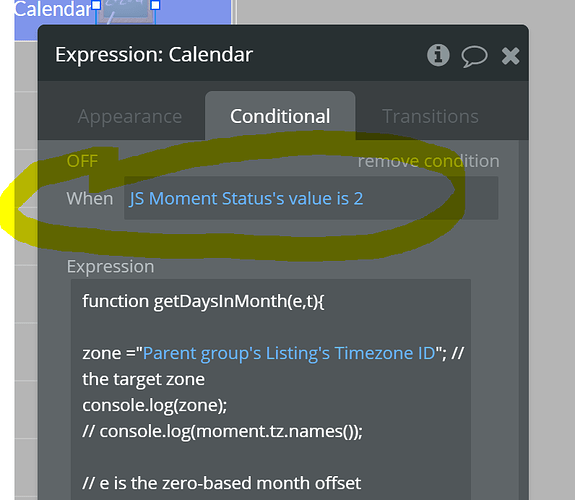
Task: Click the left resize handle of selected element
Action: (x=96, y=5)
